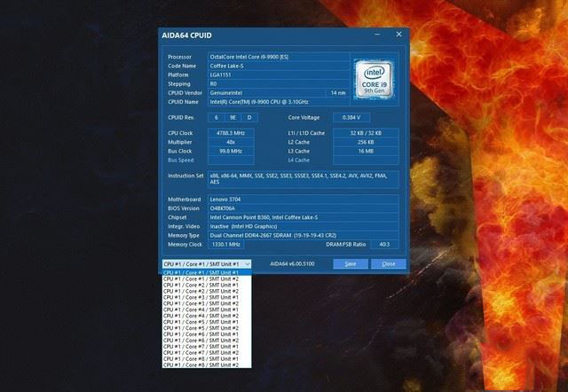The height and width of the screenshot is (392, 568).
Task: Choose CPU #1 / Core #5 / SMT Unit #2
Action: pyautogui.click(x=201, y=328)
